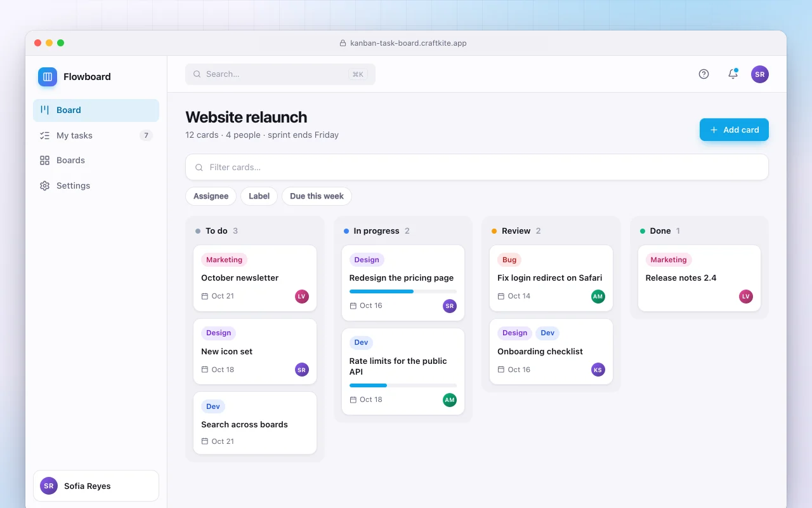Open the Search across boards card
Image resolution: width=812 pixels, height=508 pixels.
pos(255,423)
